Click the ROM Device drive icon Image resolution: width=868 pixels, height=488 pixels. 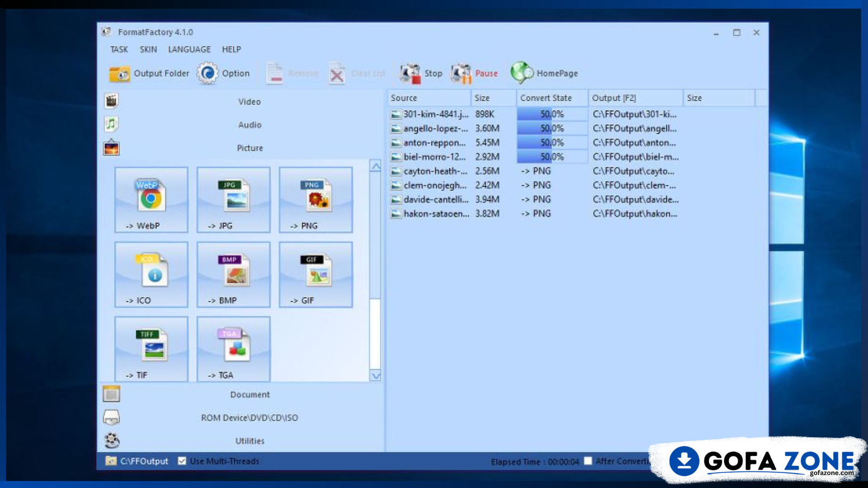[x=111, y=418]
